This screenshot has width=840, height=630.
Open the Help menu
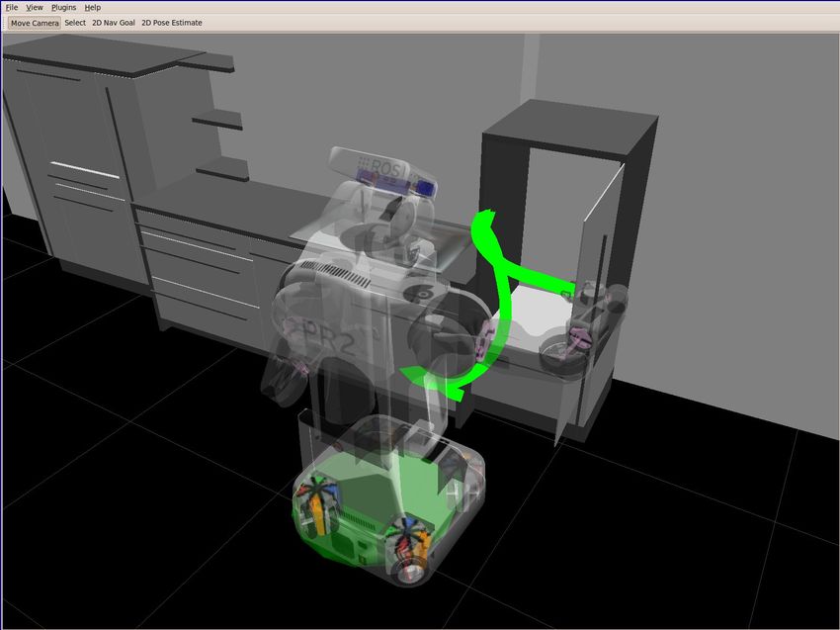pyautogui.click(x=92, y=8)
